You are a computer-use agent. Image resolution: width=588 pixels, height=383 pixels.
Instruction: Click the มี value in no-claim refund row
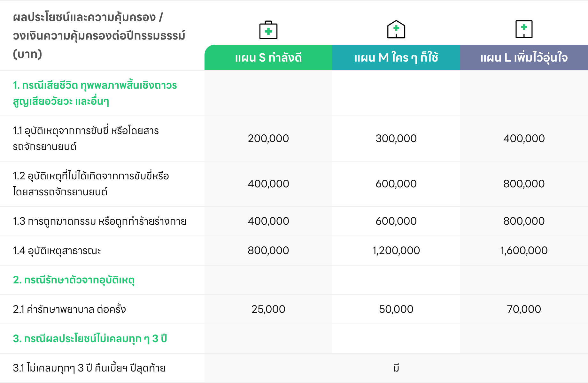click(396, 368)
